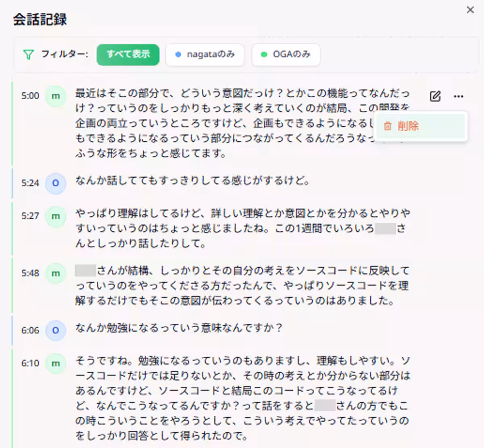Select the blue O avatar at 5:24
The height and width of the screenshot is (448, 484).
(x=55, y=184)
